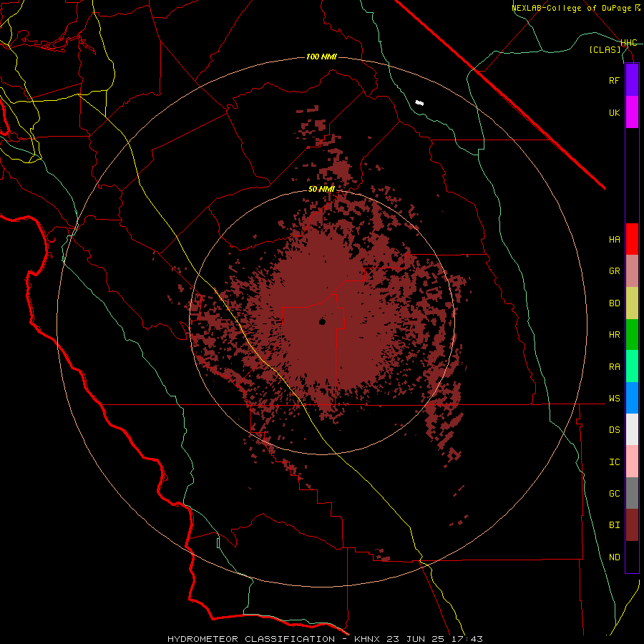This screenshot has width=644, height=644.
Task: Click the ND black legend swatch
Action: pyautogui.click(x=632, y=557)
